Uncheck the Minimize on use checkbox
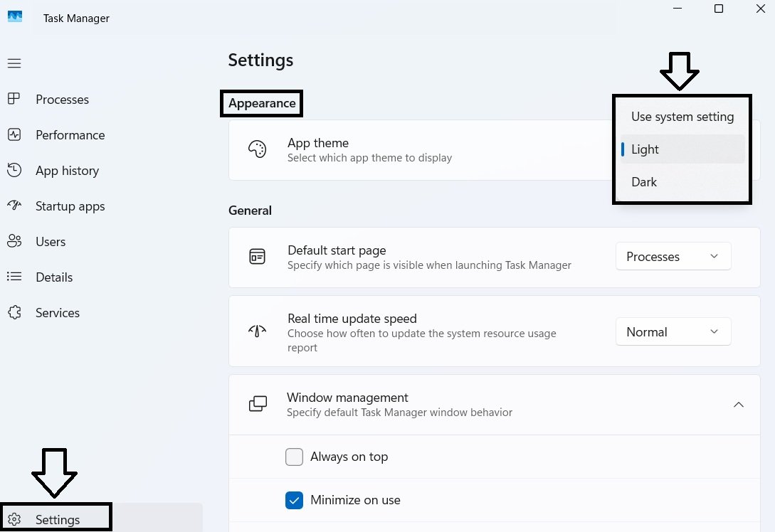Viewport: 775px width, 532px height. [x=294, y=501]
